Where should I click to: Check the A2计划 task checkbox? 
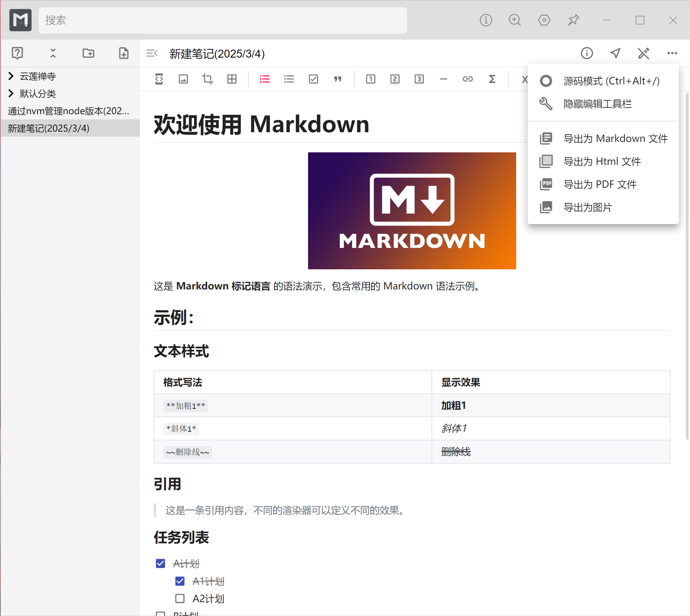pos(180,598)
